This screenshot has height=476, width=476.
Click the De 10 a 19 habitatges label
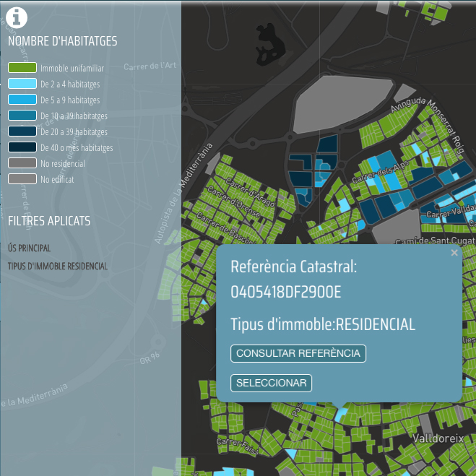coord(74,116)
